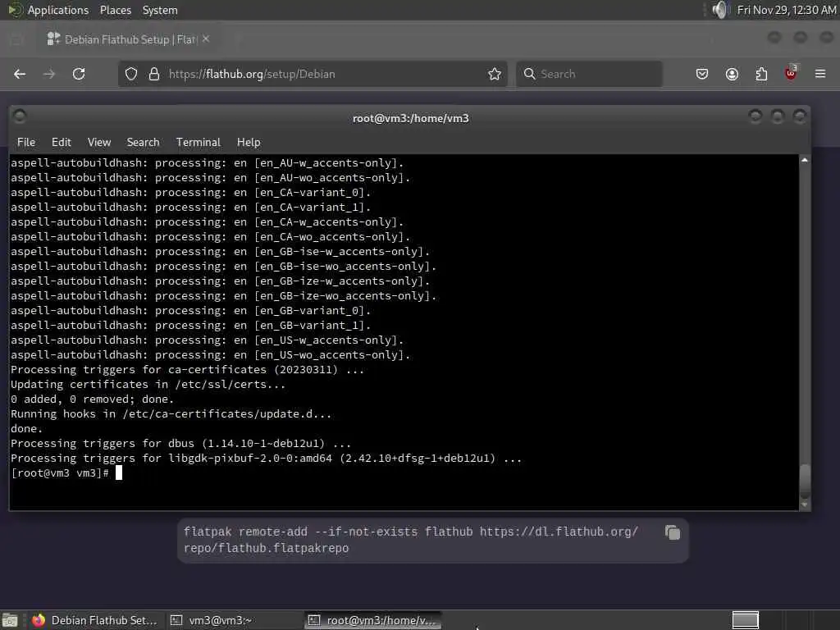This screenshot has height=630, width=840.
Task: Copy the flatpak remote-add command
Action: (673, 532)
